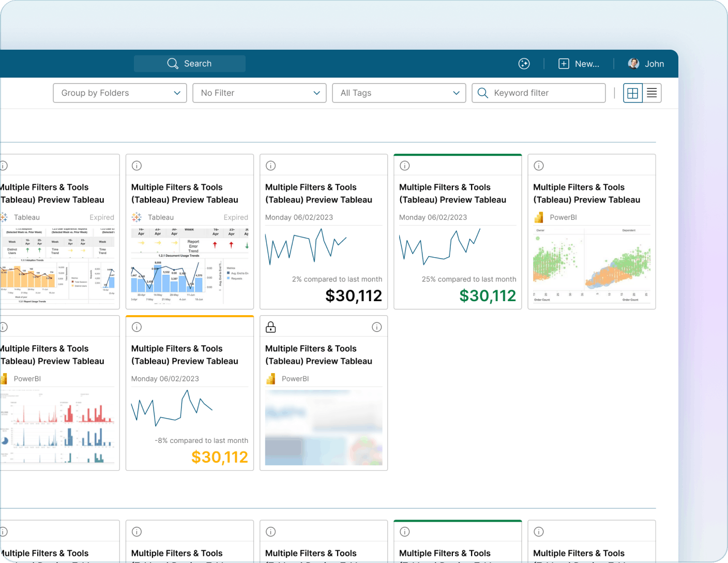This screenshot has height=563, width=728.
Task: Click the PowerBI icon on second-row left card
Action: tap(4, 378)
